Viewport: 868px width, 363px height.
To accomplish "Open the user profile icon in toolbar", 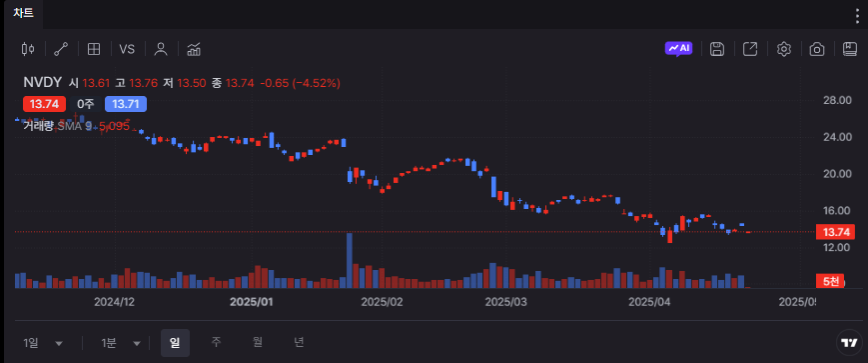I will (161, 49).
